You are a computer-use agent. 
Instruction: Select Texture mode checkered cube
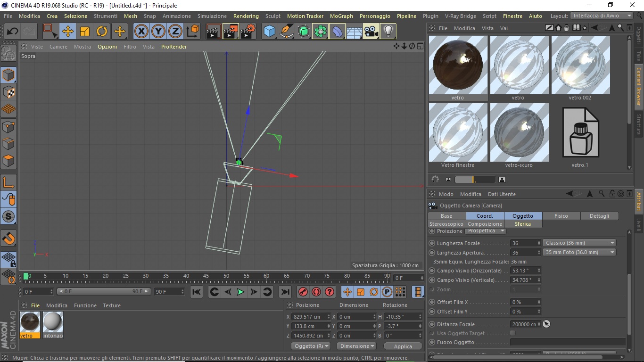coord(8,92)
